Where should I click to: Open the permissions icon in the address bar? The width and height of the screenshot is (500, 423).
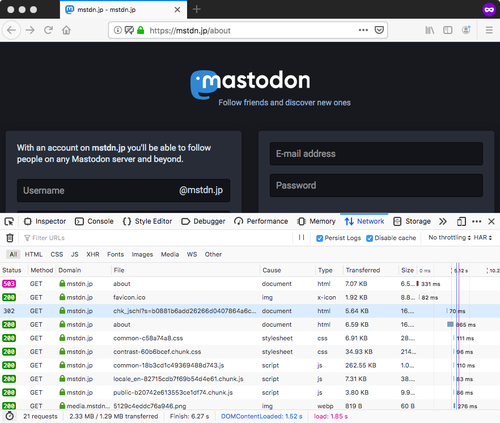click(129, 30)
